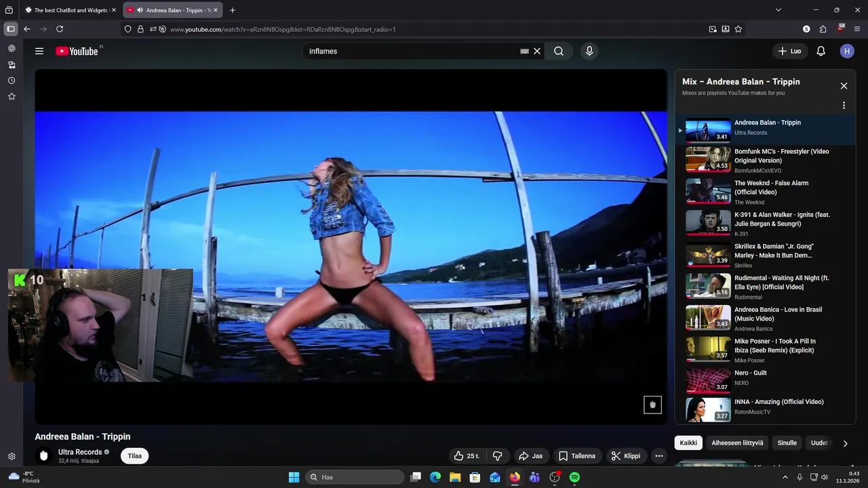
Task: Show more filter chips with right arrow
Action: [x=845, y=443]
